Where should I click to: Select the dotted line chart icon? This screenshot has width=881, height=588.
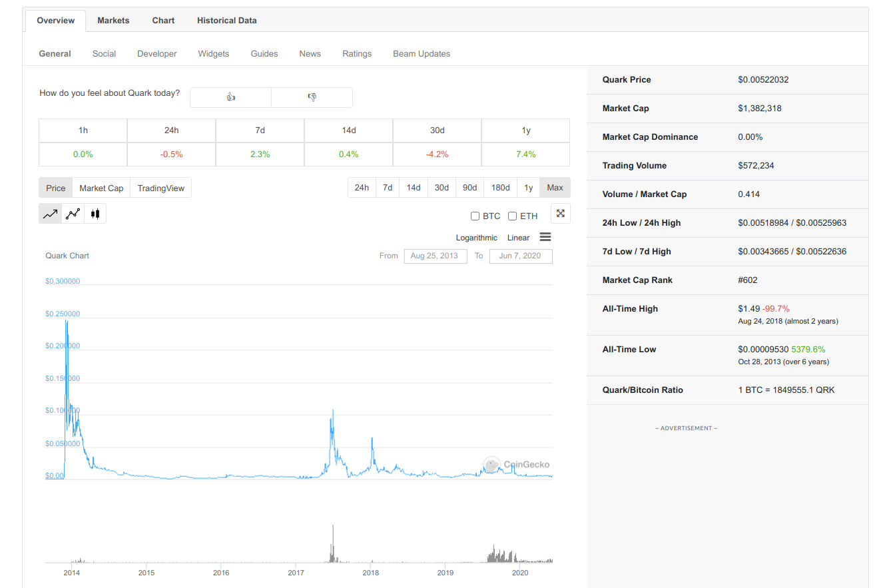click(x=73, y=214)
